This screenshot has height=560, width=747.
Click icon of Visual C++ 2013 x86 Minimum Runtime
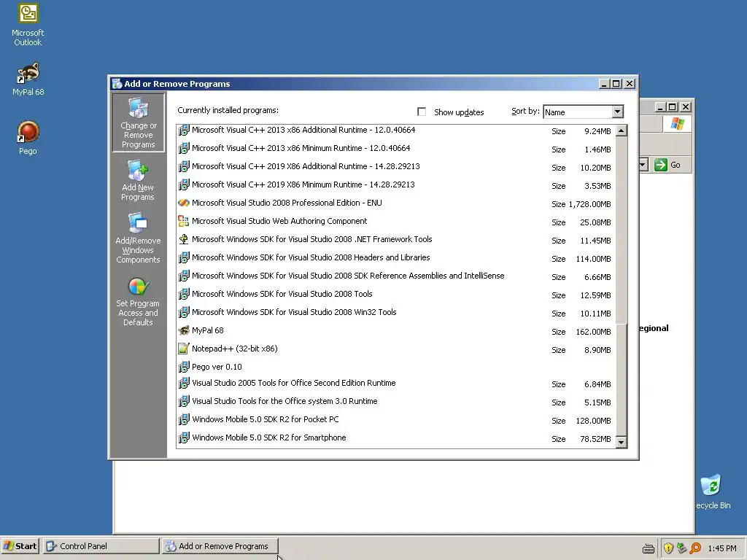(183, 148)
